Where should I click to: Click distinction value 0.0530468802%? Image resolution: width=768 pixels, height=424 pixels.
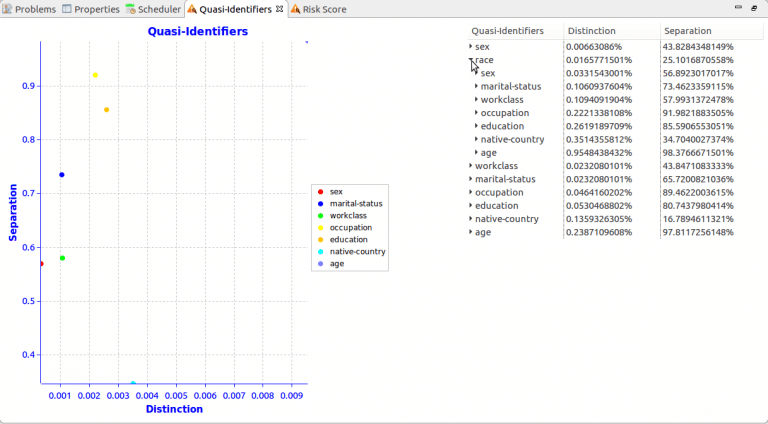click(x=599, y=205)
